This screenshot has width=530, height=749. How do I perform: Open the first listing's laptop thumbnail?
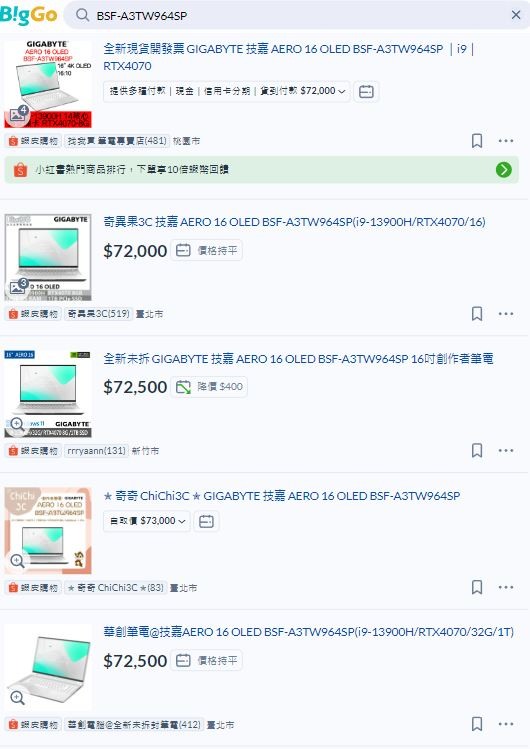coord(48,84)
